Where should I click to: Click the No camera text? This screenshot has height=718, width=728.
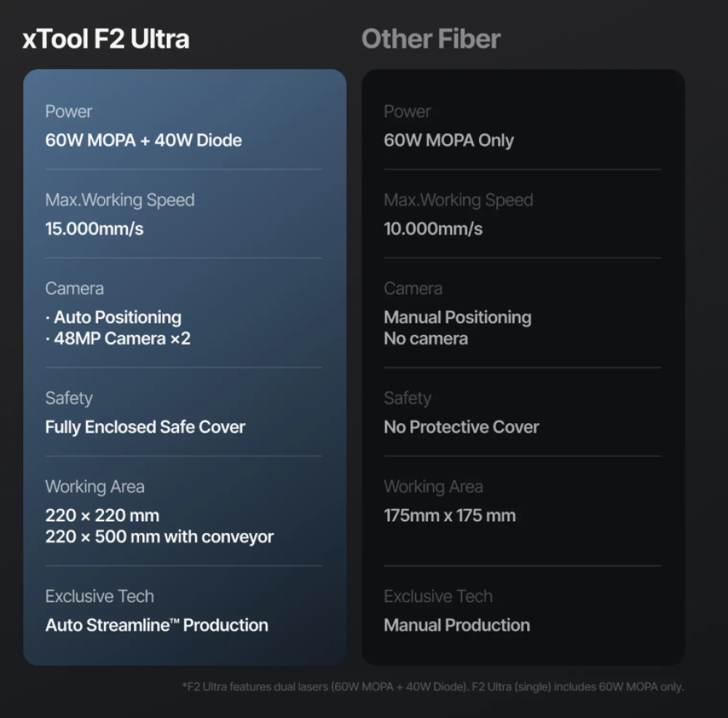426,339
